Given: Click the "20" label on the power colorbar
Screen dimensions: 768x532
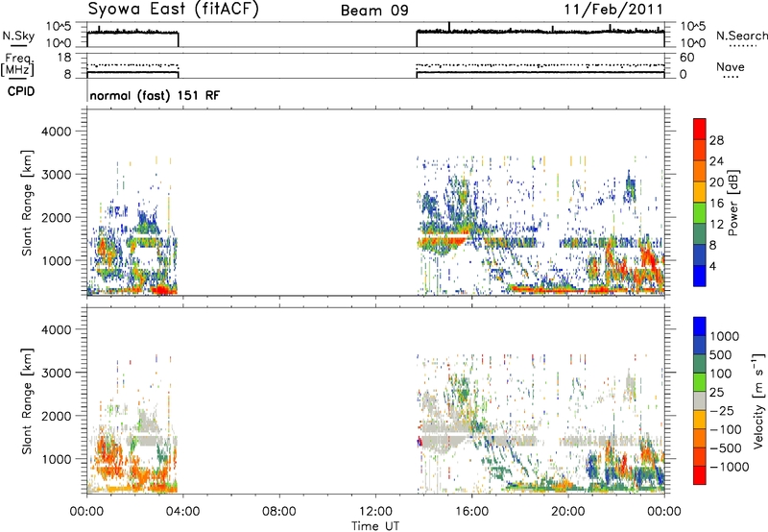Looking at the screenshot, I should [x=716, y=182].
